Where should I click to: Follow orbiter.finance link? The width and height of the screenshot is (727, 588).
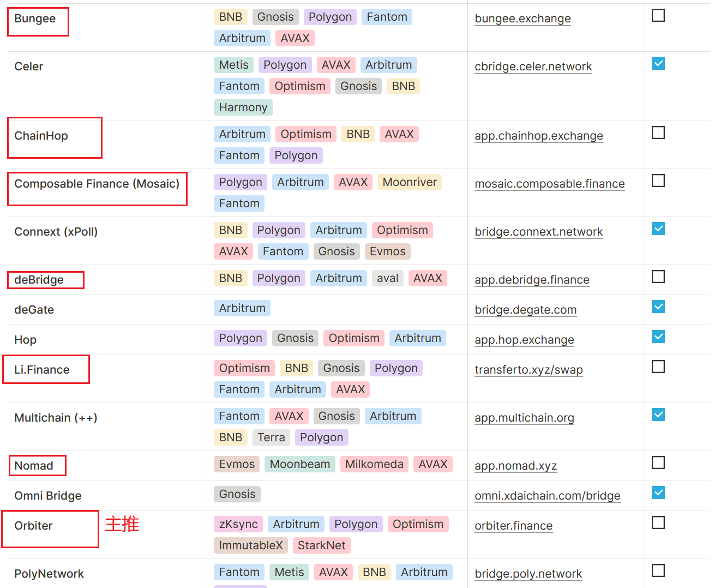point(513,526)
